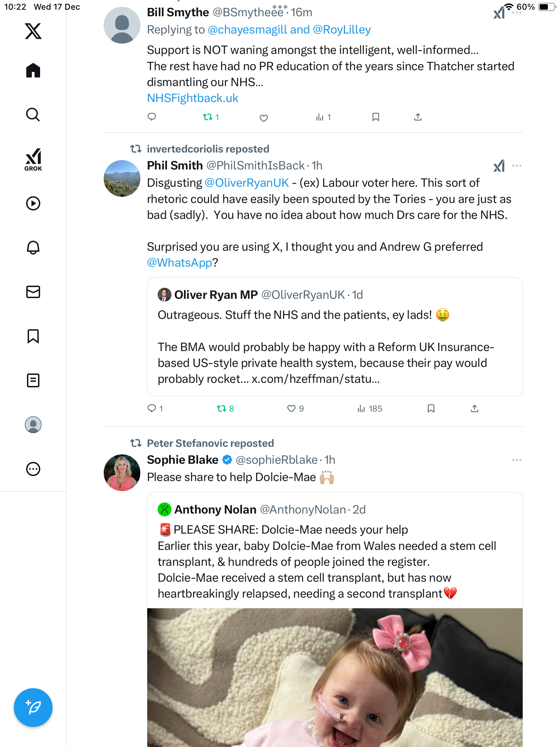This screenshot has height=747, width=560.
Task: Open Bookmarks in the sidebar
Action: (33, 336)
